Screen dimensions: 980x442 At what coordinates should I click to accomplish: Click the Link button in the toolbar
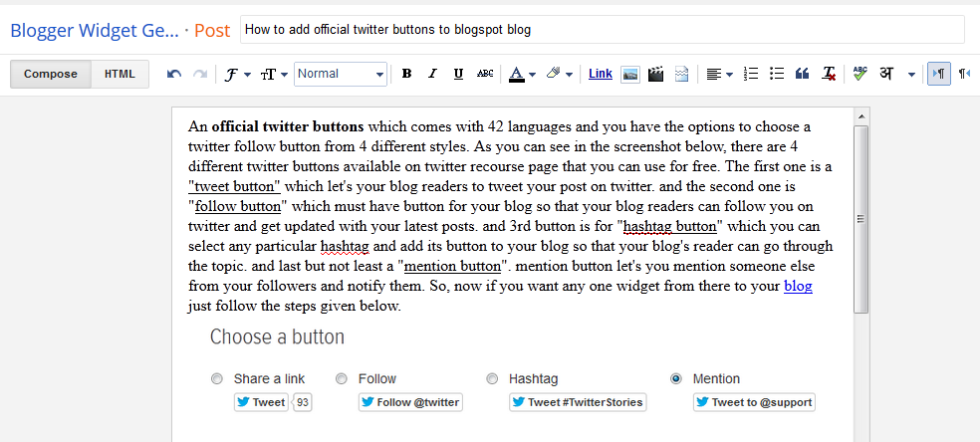coord(600,74)
